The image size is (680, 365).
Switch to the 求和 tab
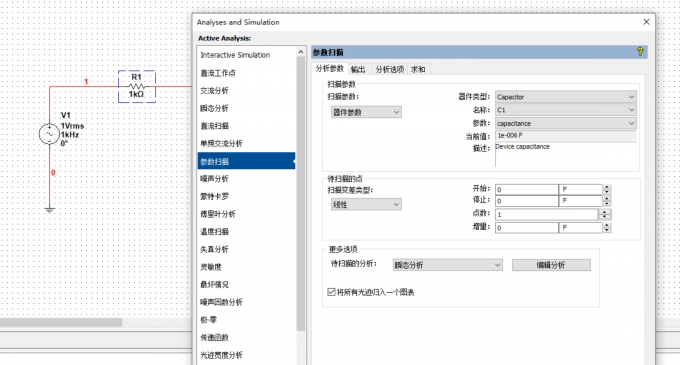418,69
